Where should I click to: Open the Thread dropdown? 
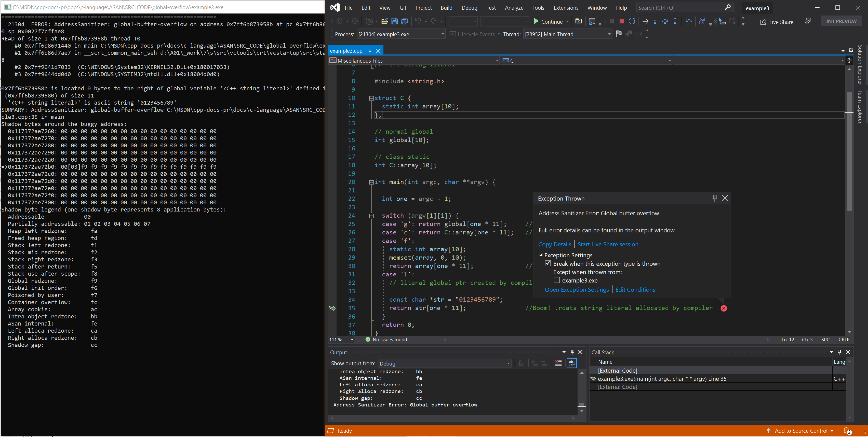(609, 34)
